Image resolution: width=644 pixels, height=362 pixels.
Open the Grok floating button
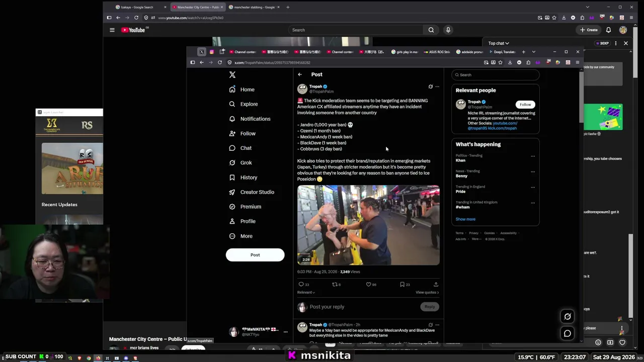coord(568,316)
